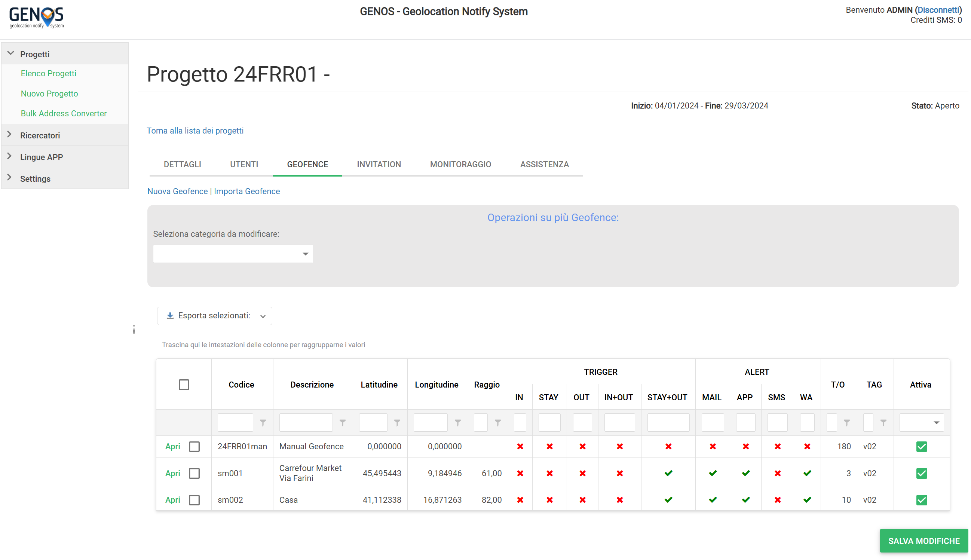Collapse the Progetti sidebar section
The height and width of the screenshot is (560, 971).
click(65, 54)
